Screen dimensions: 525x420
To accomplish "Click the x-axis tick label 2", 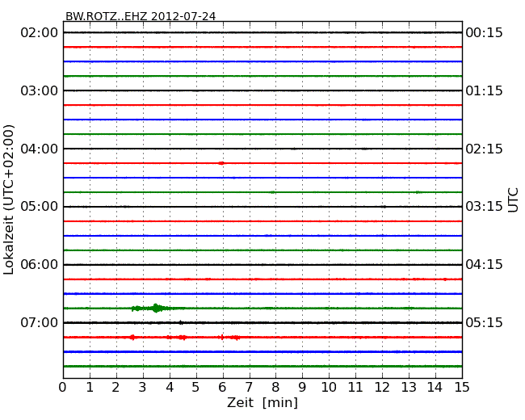I will pyautogui.click(x=115, y=388).
